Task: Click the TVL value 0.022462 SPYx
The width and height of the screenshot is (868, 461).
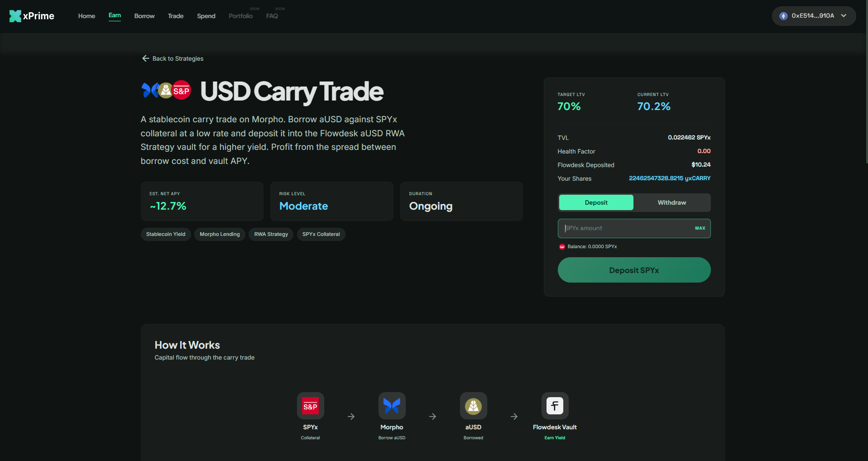Action: (689, 137)
